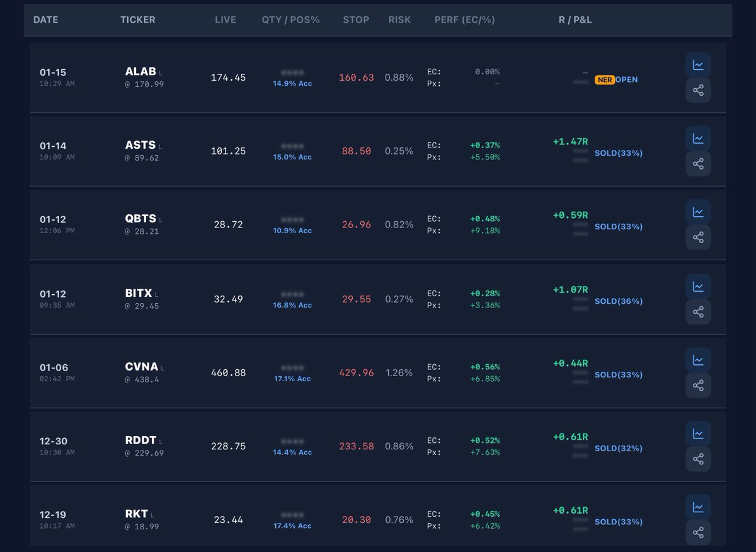Click SOLD(32%) status on RDDT row

click(619, 449)
